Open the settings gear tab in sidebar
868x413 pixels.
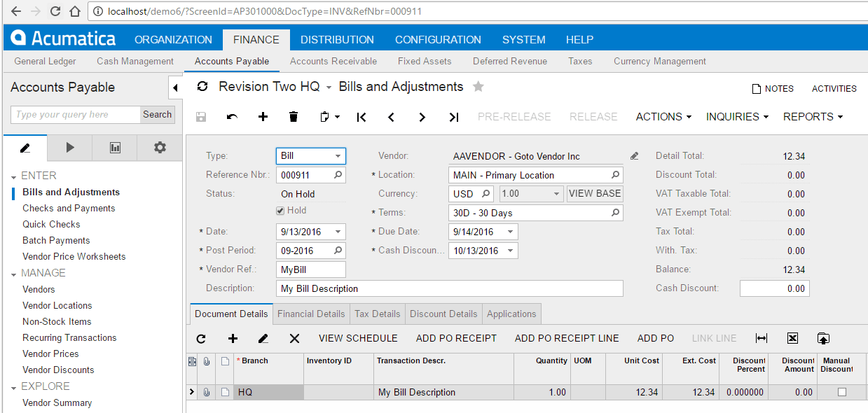click(160, 148)
